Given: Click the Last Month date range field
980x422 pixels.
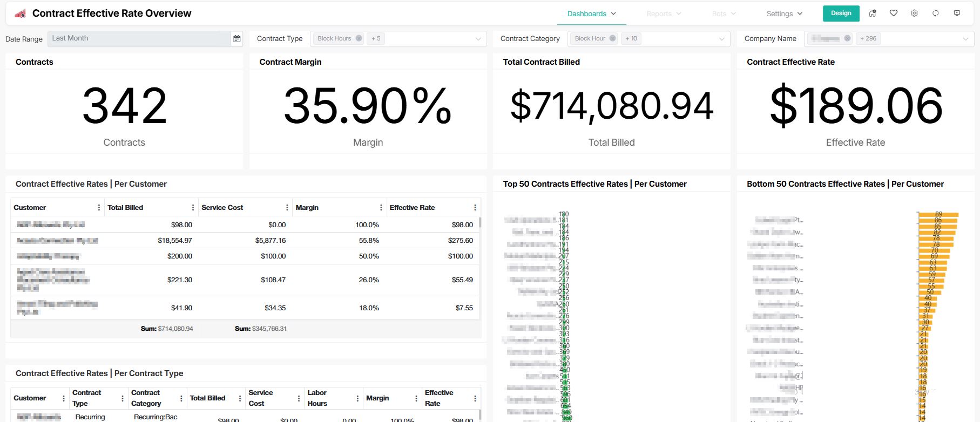Looking at the screenshot, I should tap(139, 38).
